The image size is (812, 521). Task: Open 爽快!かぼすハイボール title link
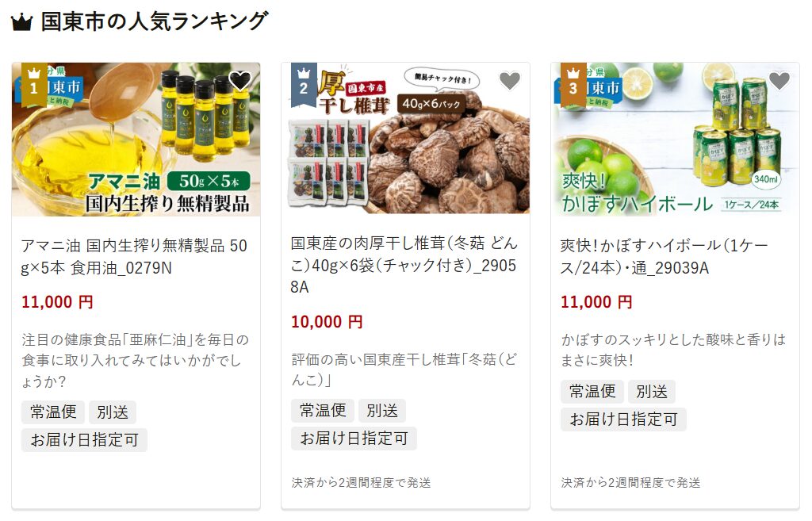(664, 256)
